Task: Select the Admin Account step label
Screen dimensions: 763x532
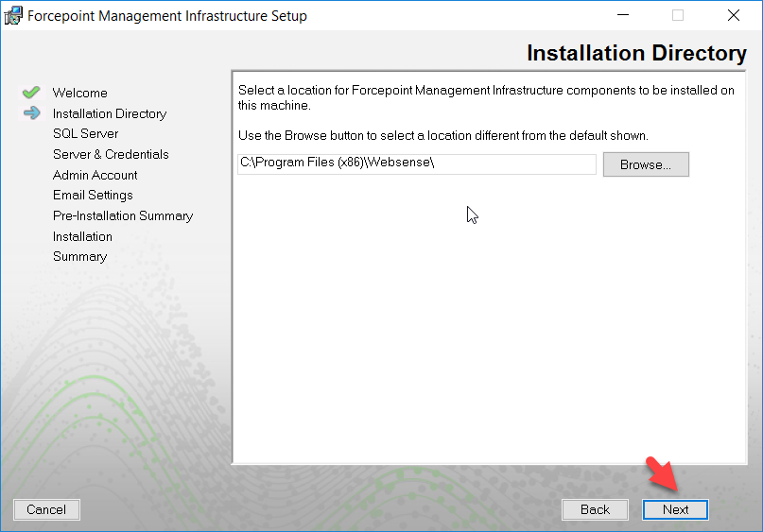Action: coord(95,175)
